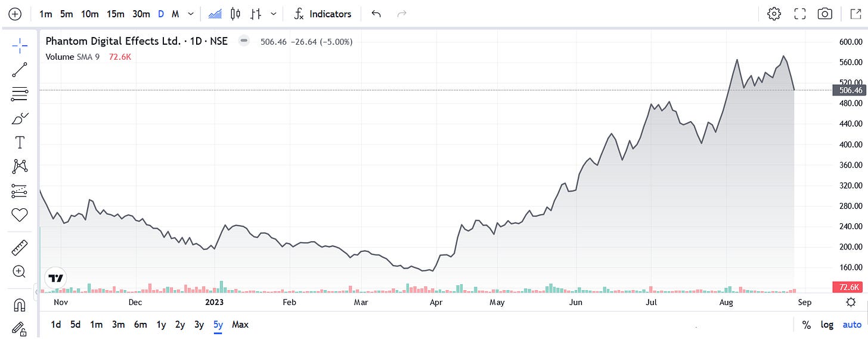This screenshot has width=868, height=339.
Task: Select the 5m timeframe in top toolbar
Action: coord(66,14)
